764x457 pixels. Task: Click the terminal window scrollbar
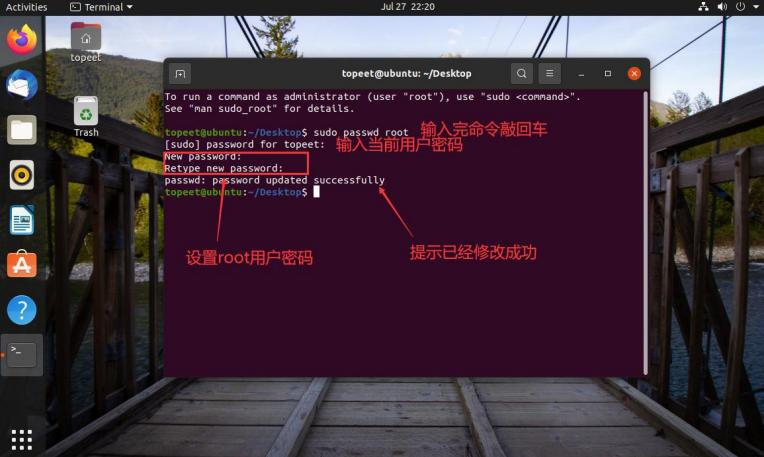click(x=646, y=233)
